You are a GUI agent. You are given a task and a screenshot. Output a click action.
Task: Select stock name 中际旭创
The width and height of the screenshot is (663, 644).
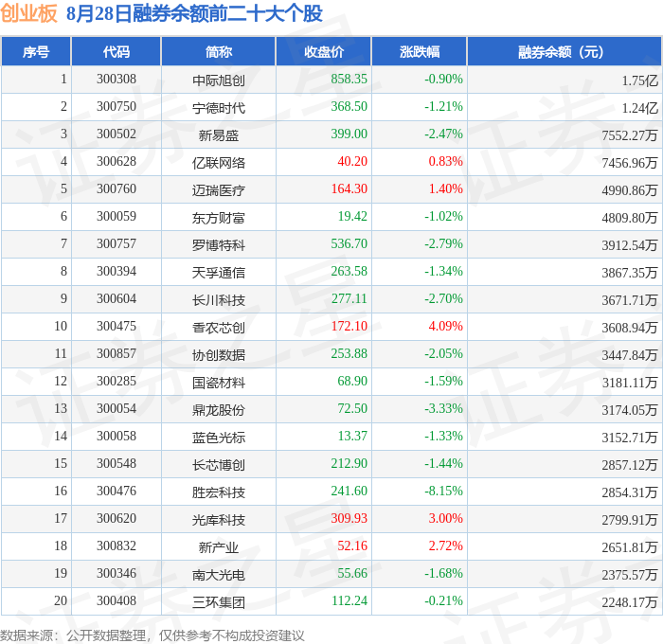coord(219,80)
